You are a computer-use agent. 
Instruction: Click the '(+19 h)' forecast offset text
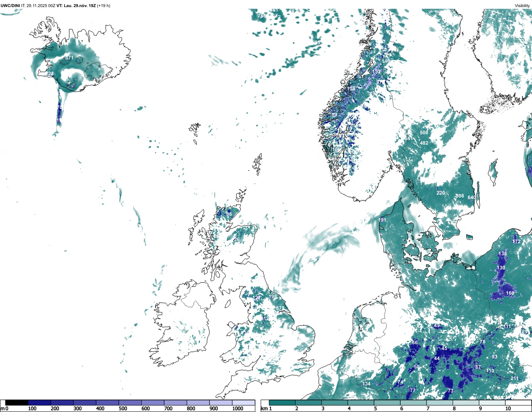103,6
